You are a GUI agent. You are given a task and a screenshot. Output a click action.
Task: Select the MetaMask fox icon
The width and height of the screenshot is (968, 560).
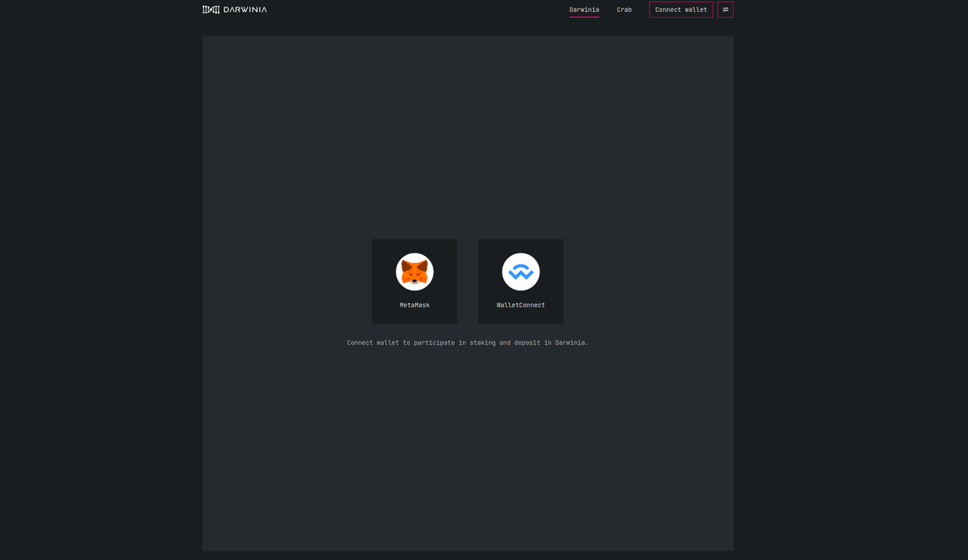pyautogui.click(x=414, y=272)
